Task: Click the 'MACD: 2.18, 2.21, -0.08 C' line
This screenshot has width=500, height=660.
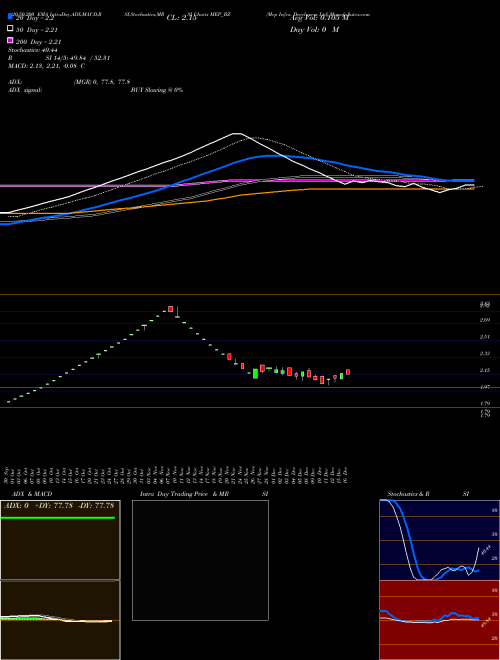Action: (x=46, y=66)
